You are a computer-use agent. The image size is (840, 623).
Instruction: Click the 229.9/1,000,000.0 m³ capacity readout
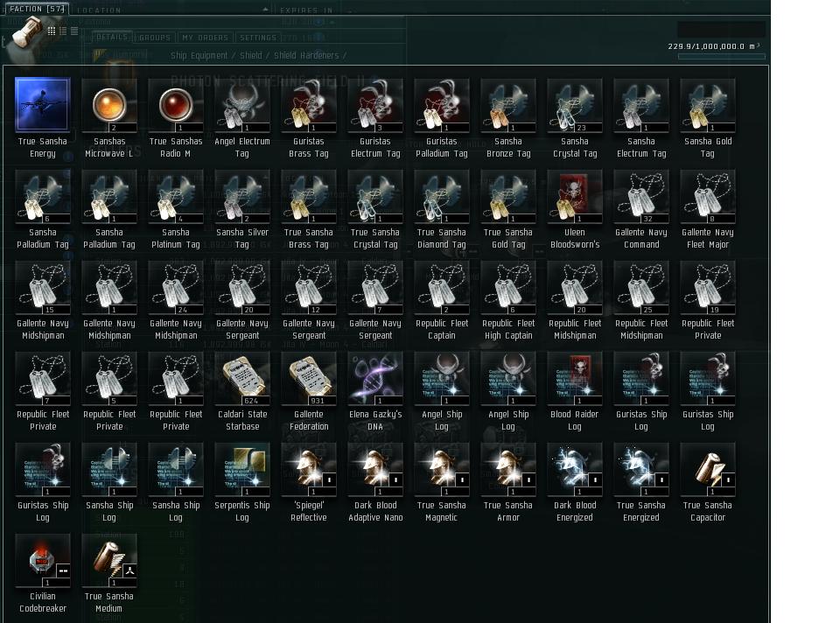pos(714,46)
